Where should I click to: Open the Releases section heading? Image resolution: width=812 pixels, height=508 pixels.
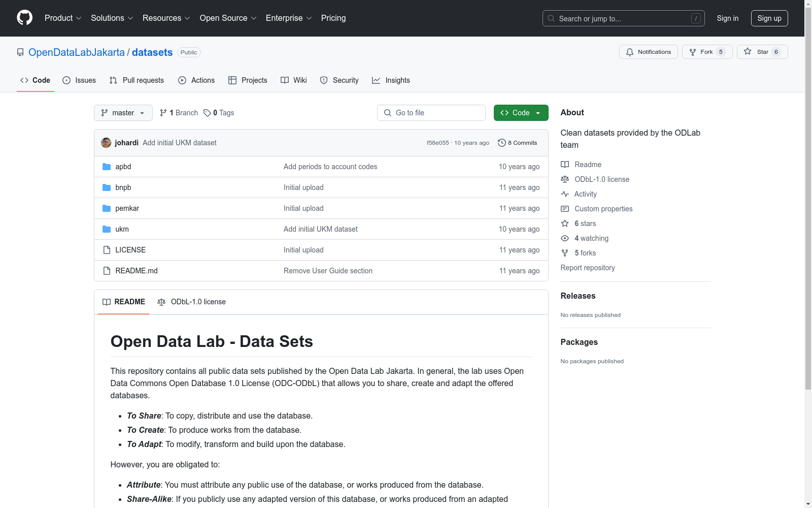(x=578, y=296)
